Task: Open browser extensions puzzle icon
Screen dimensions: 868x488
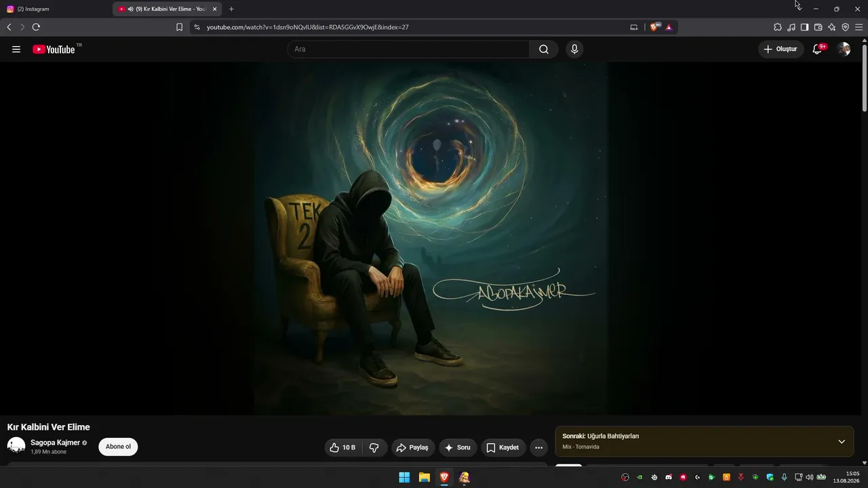Action: (x=778, y=27)
